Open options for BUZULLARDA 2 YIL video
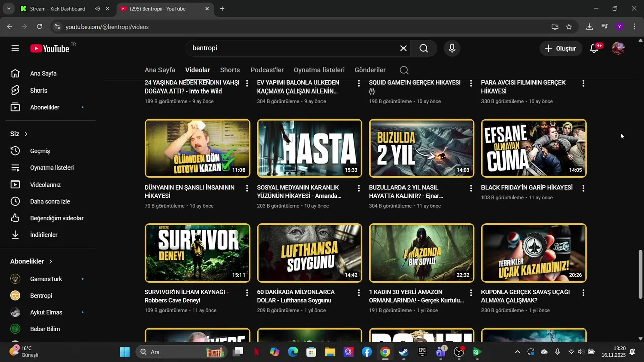Image resolution: width=644 pixels, height=362 pixels. 471,188
